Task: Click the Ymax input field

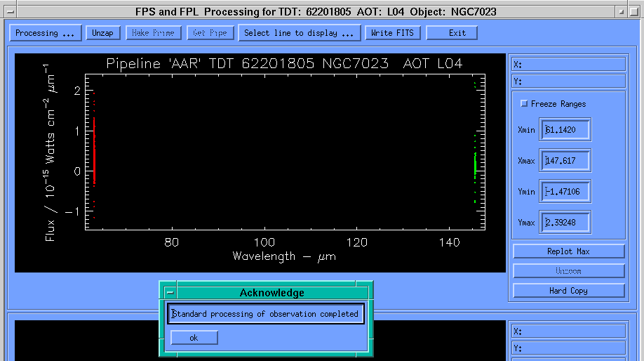Action: [565, 223]
